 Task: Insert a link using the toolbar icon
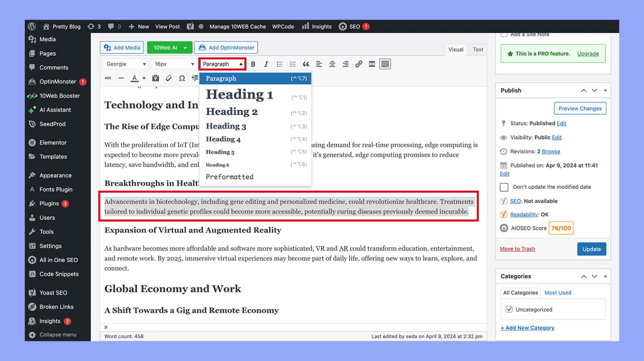coord(358,64)
